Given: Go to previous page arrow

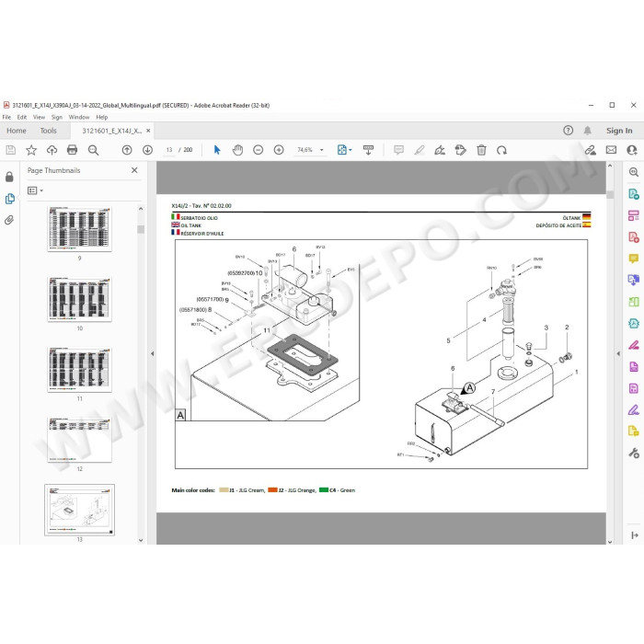Looking at the screenshot, I should [127, 150].
